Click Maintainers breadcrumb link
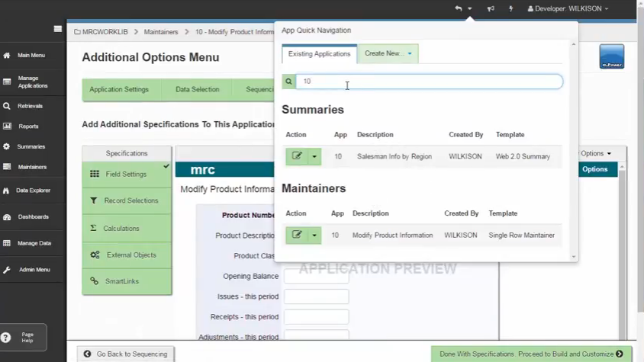 coord(161,32)
